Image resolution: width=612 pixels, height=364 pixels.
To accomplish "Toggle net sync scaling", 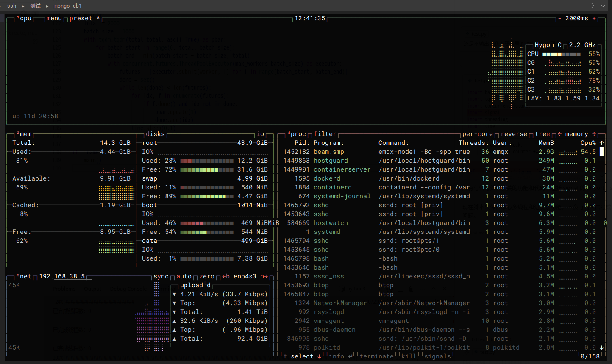I will 161,276.
